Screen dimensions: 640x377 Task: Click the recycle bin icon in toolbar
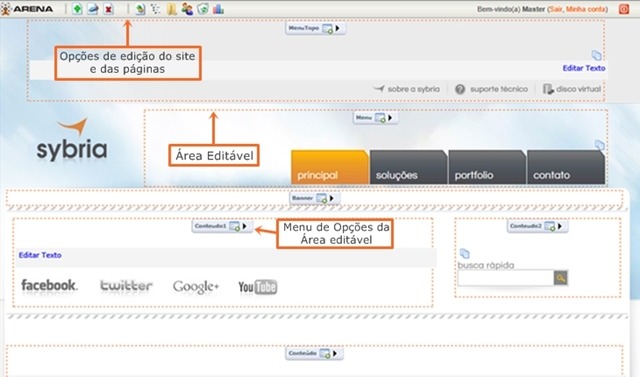click(x=203, y=9)
